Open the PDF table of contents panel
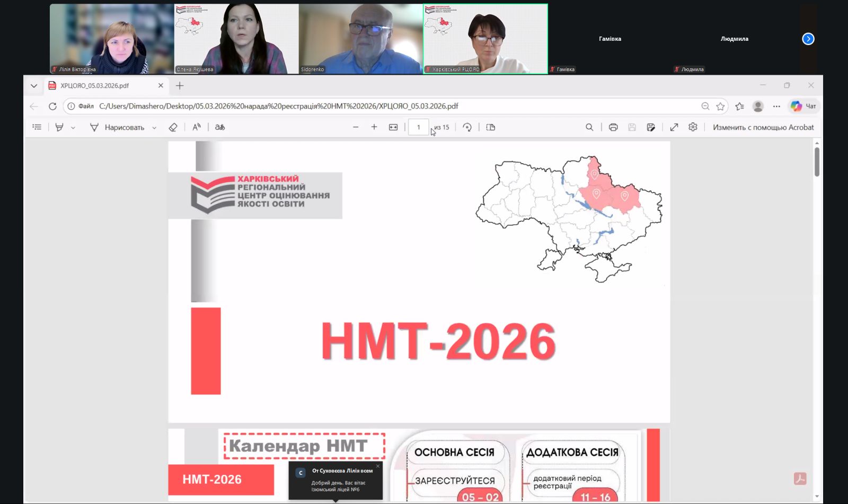 37,127
